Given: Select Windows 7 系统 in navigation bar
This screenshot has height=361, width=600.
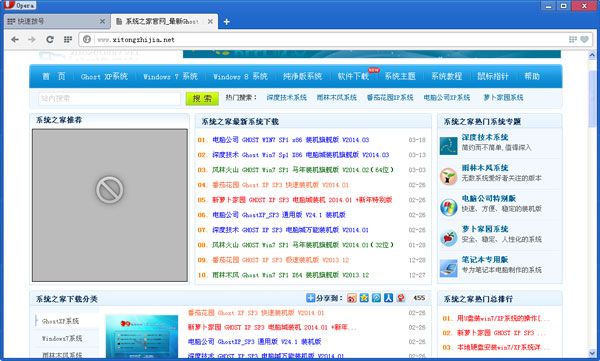Looking at the screenshot, I should 170,77.
